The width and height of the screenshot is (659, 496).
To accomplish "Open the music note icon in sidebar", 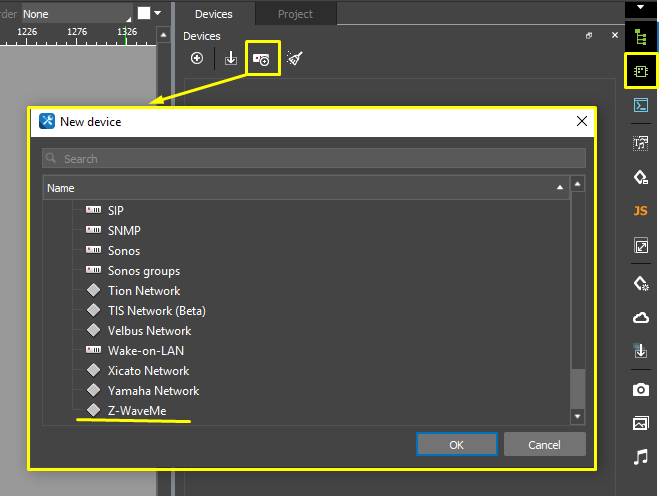I will (641, 457).
